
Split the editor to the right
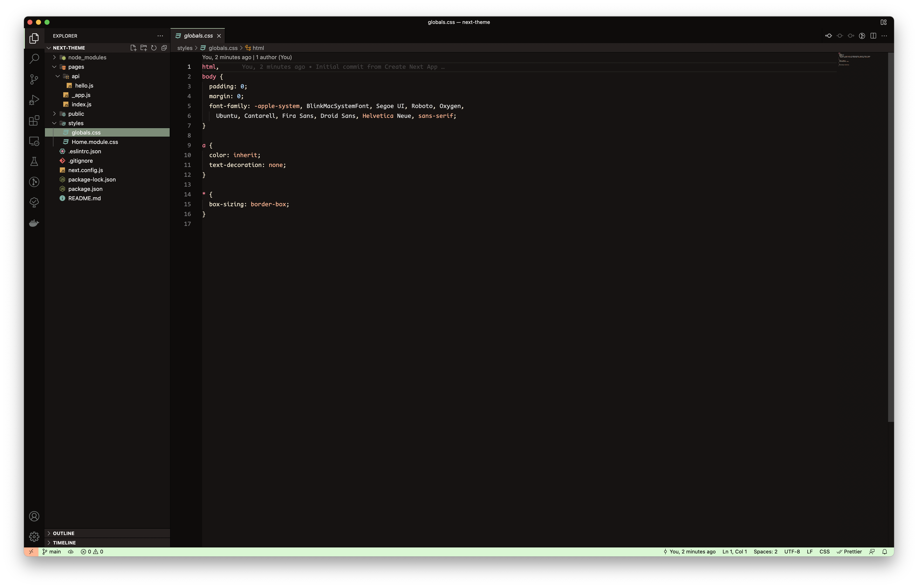click(873, 36)
